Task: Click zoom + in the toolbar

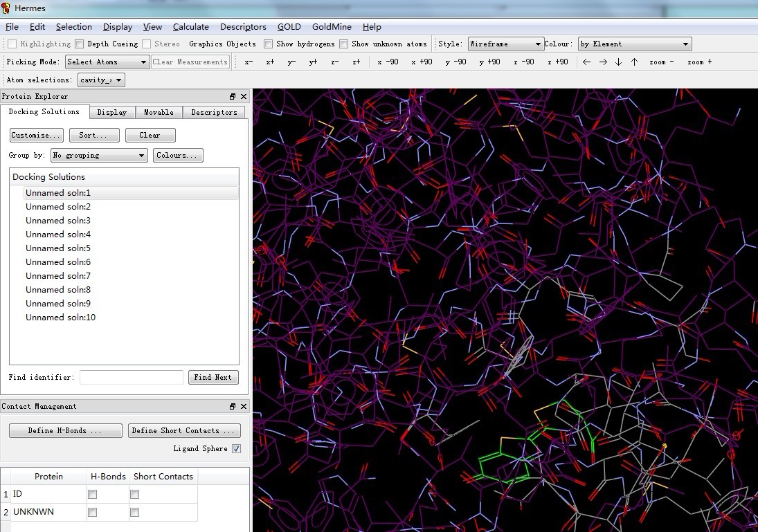Action: pyautogui.click(x=699, y=62)
